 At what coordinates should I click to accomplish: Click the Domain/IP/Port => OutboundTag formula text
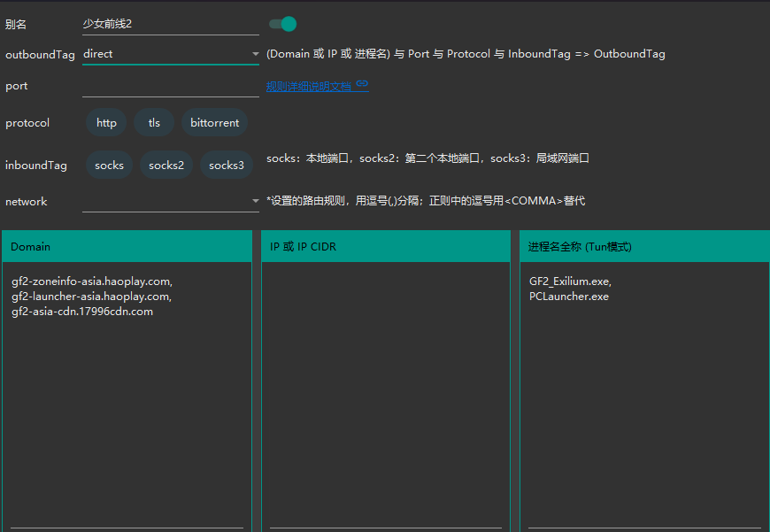(x=466, y=54)
